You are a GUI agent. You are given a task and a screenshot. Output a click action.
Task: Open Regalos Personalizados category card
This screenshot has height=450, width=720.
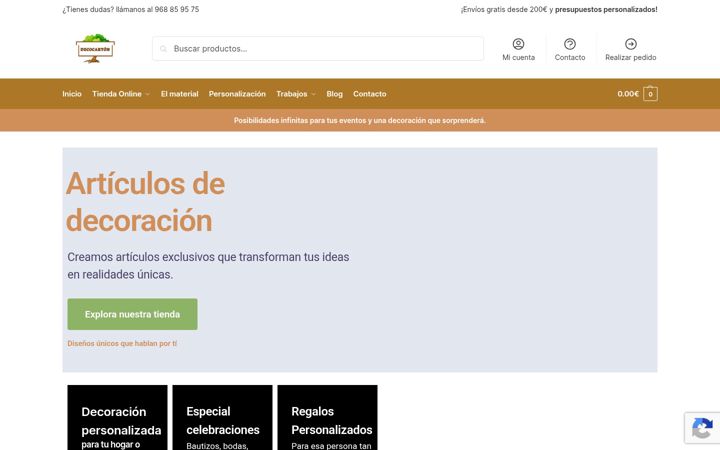click(x=327, y=417)
